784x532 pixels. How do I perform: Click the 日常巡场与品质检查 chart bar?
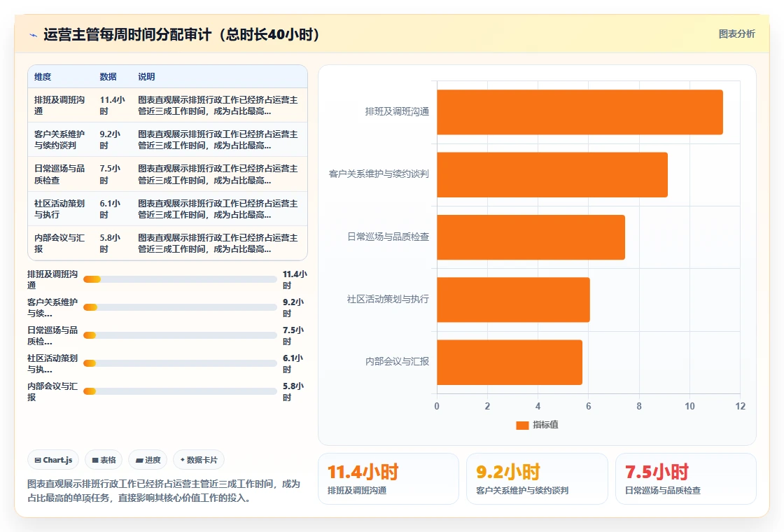click(531, 237)
